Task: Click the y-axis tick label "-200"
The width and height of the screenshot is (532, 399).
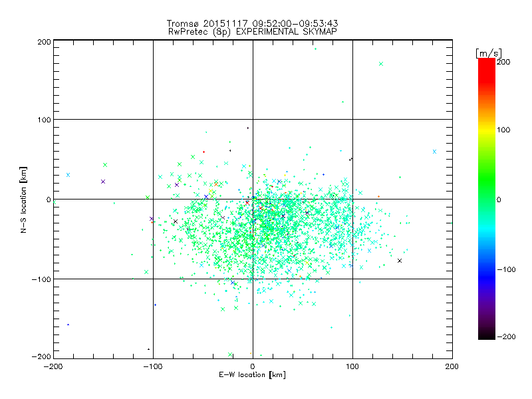Action: coord(41,356)
